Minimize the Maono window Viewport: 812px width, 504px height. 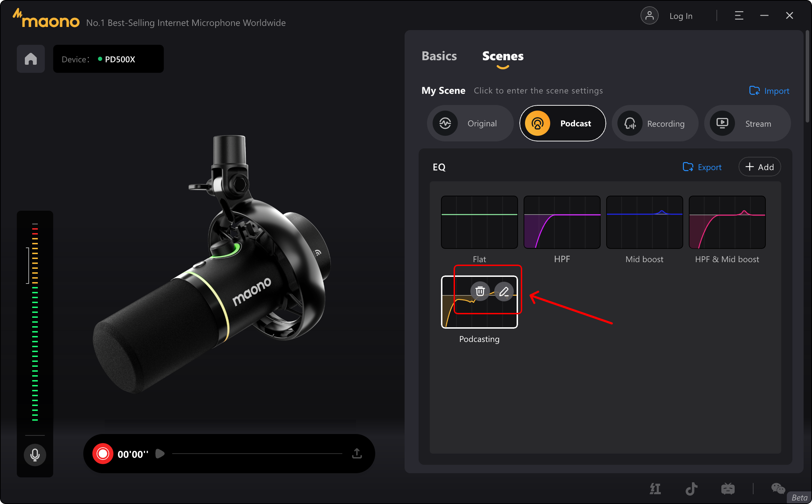[x=764, y=16]
